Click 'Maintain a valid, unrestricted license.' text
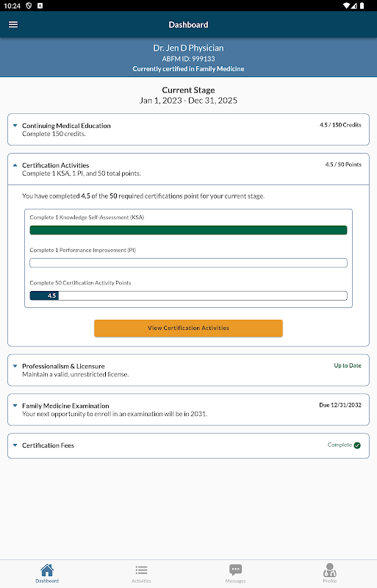The width and height of the screenshot is (377, 588). [76, 375]
